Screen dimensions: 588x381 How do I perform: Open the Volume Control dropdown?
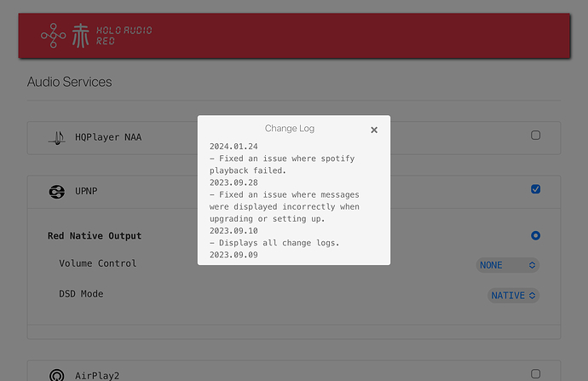click(x=507, y=265)
